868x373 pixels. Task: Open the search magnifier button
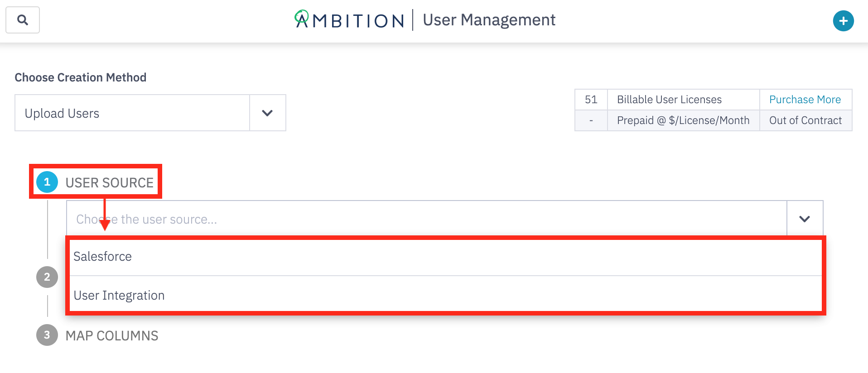click(23, 20)
